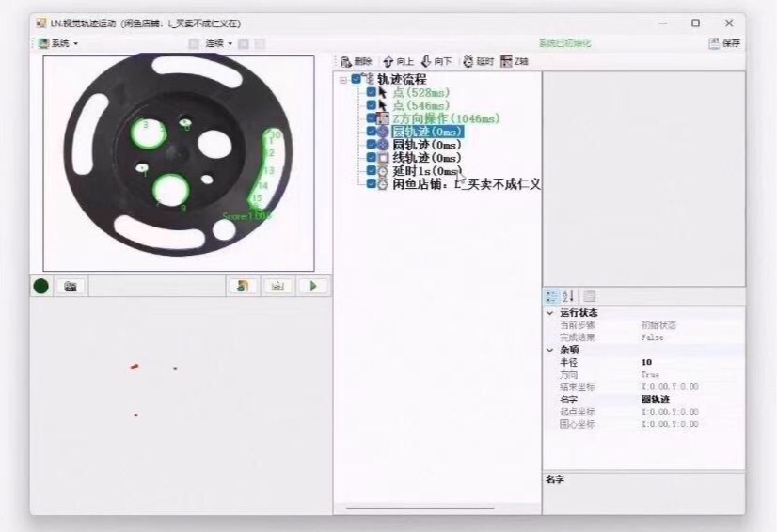
Task: Click cursor icon of 点(528ms)
Action: pos(383,92)
